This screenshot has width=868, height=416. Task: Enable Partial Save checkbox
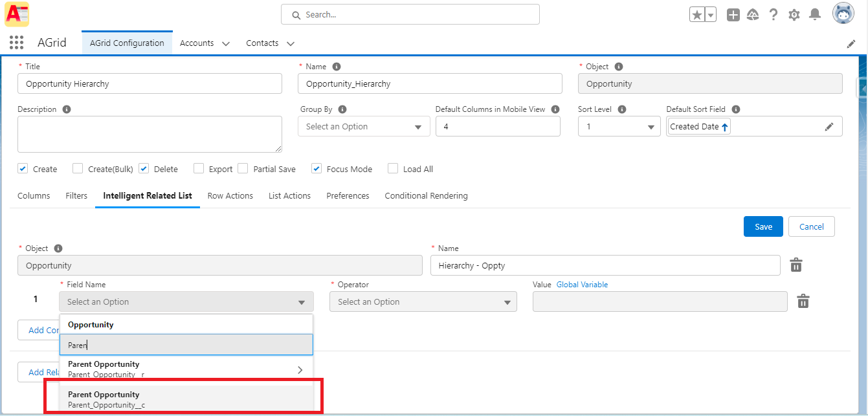click(243, 169)
